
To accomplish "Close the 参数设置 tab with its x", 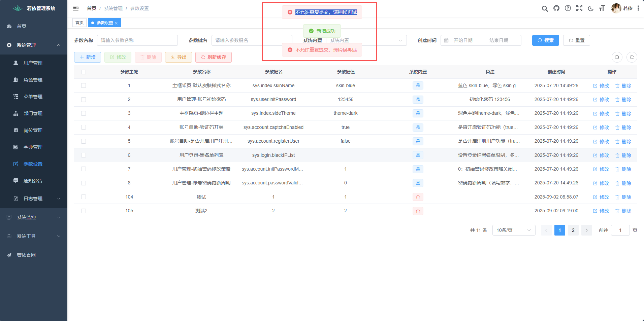I will click(x=116, y=23).
